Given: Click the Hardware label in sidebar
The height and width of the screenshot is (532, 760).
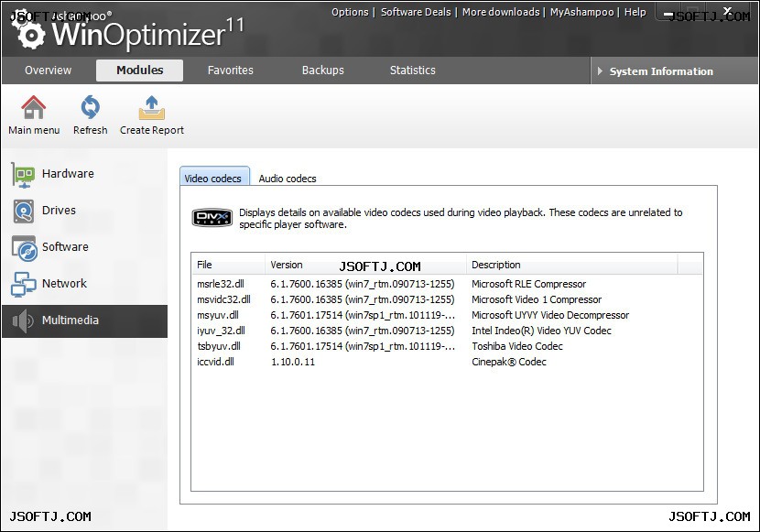Looking at the screenshot, I should point(68,173).
